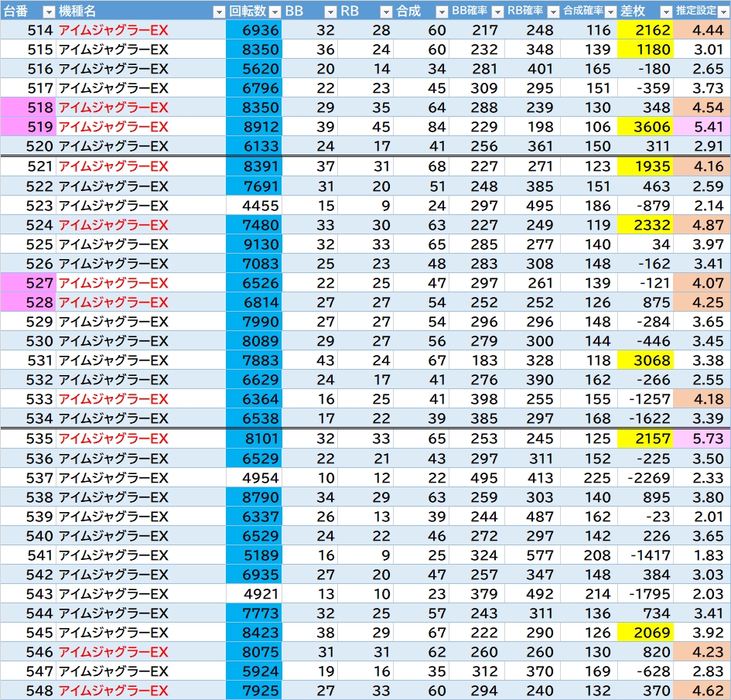Click the yellow 差枚 cell showing 3068
731x700 pixels.
coord(645,360)
